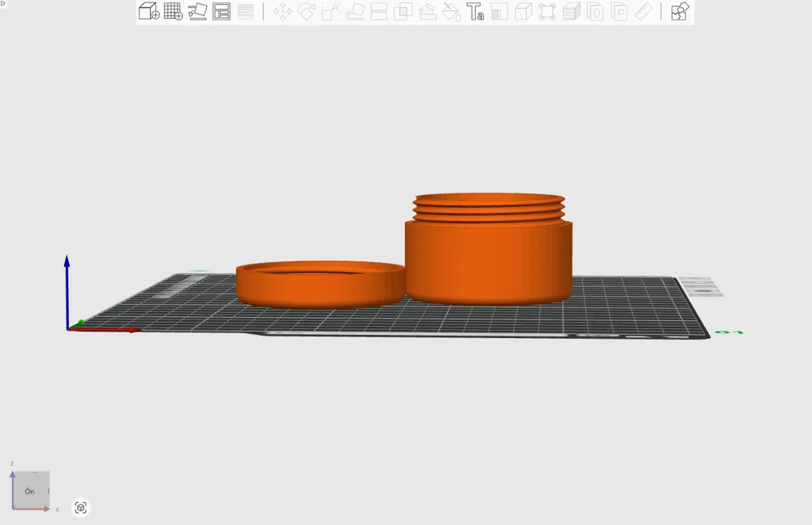Click the Auto orient icon
Image resolution: width=812 pixels, height=525 pixels.
[x=197, y=11]
